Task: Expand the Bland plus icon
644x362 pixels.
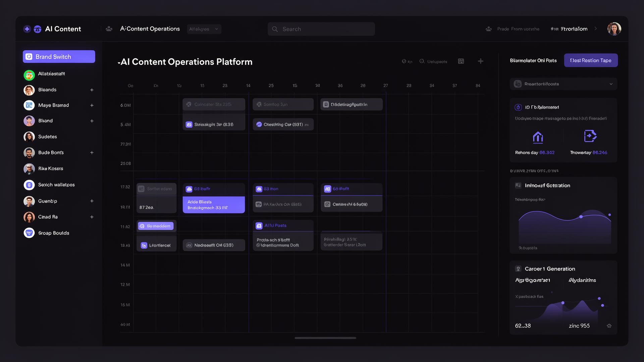Action: click(92, 121)
